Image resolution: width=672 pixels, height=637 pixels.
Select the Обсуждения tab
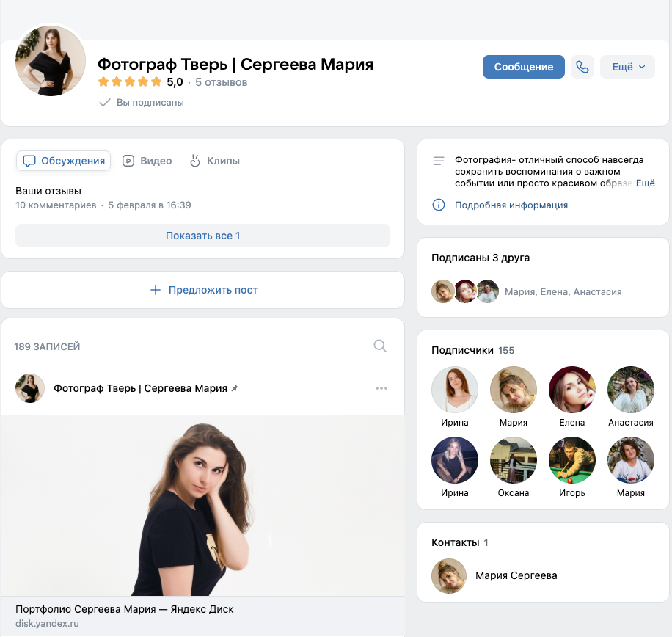click(71, 160)
